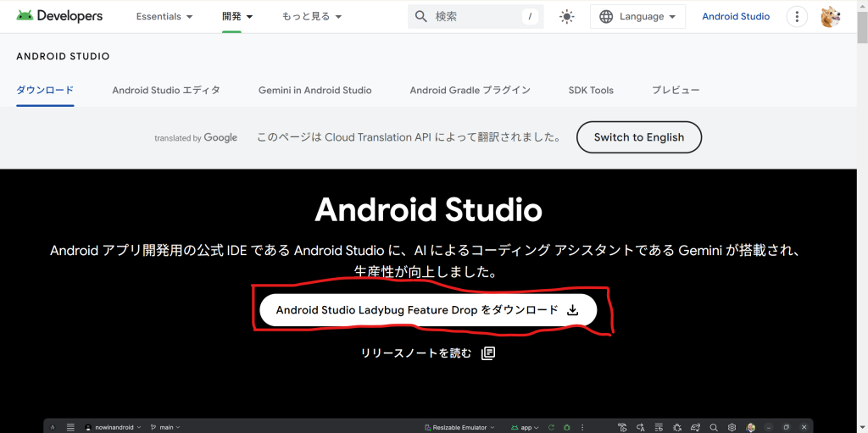Click the globe icon in Language selector

click(606, 16)
